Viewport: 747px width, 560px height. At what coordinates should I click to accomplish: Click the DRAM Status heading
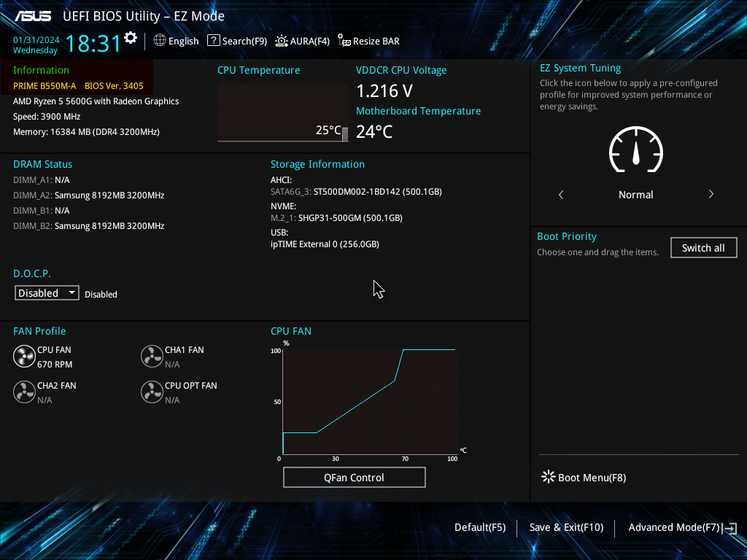43,164
